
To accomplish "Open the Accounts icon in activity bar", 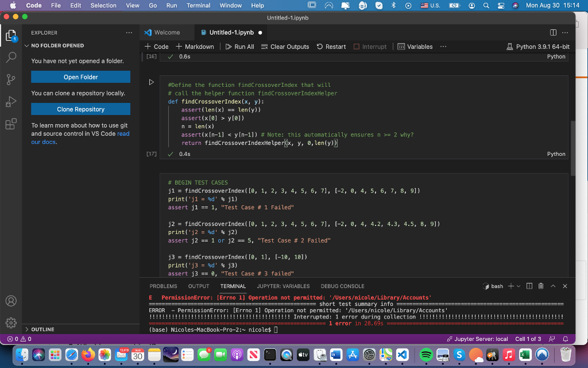I will pyautogui.click(x=11, y=301).
